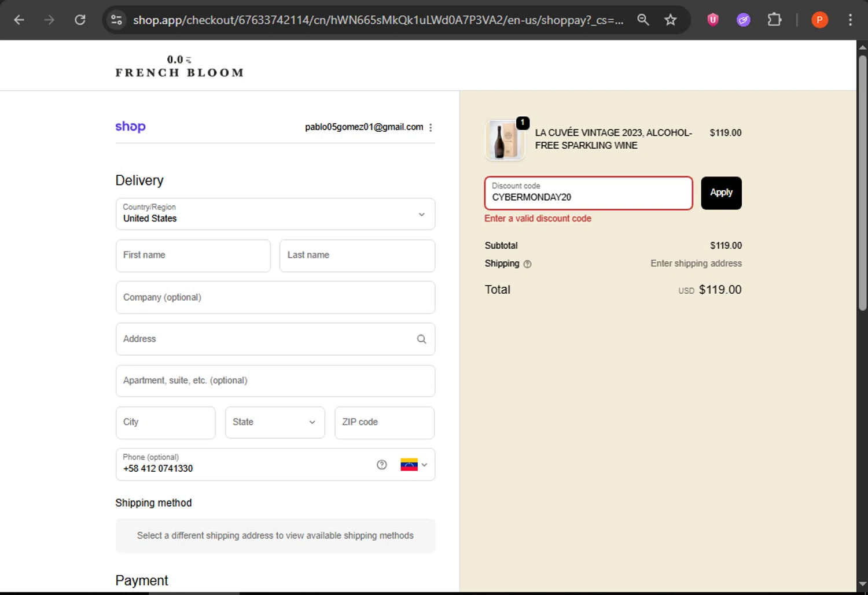The width and height of the screenshot is (868, 595).
Task: Click the scrollbar up arrow
Action: (862, 47)
